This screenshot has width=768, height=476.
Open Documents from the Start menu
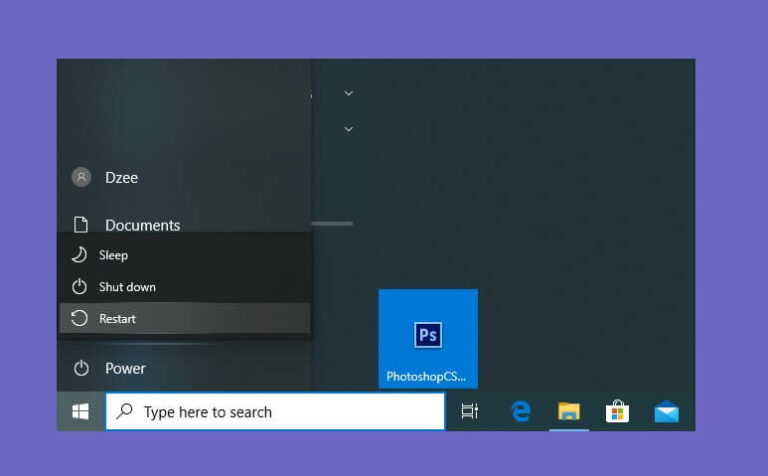pyautogui.click(x=184, y=224)
